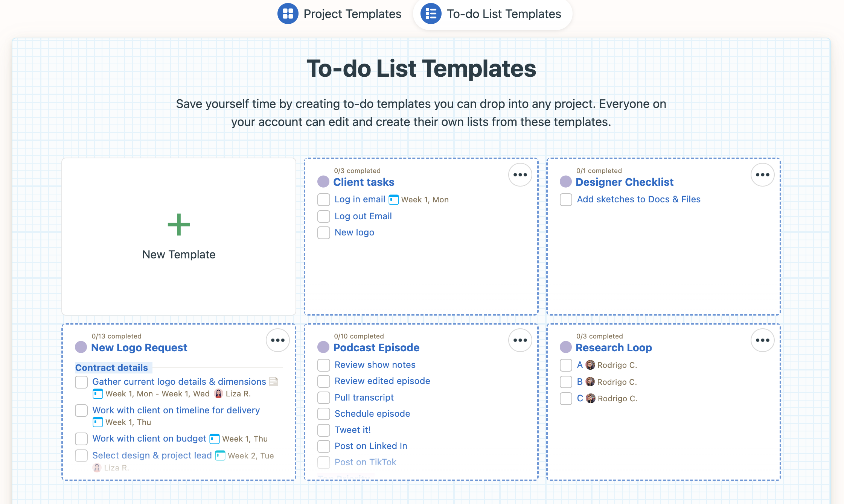Image resolution: width=844 pixels, height=504 pixels.
Task: Click the Project Templates grid icon
Action: [x=288, y=14]
